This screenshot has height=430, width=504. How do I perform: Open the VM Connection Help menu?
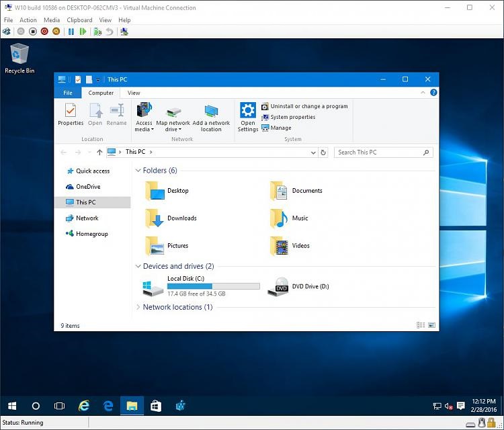point(124,20)
